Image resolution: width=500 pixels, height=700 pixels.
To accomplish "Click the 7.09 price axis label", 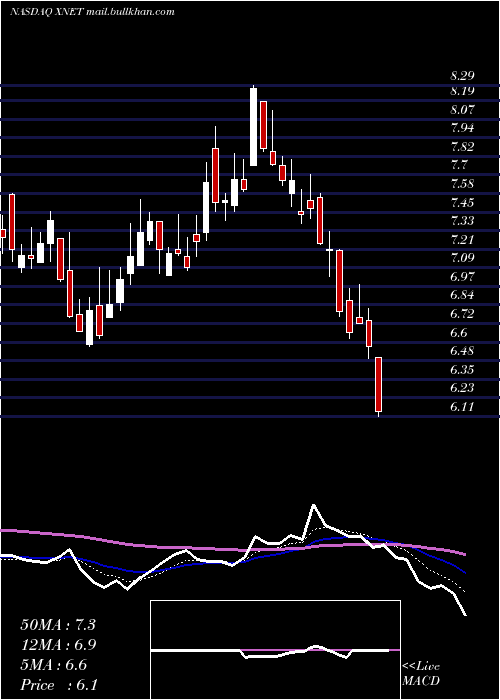I will point(462,258).
